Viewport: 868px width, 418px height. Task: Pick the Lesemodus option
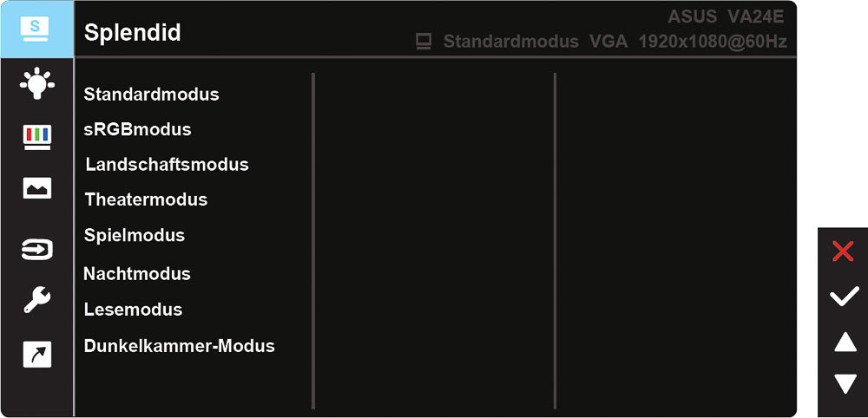pyautogui.click(x=133, y=309)
